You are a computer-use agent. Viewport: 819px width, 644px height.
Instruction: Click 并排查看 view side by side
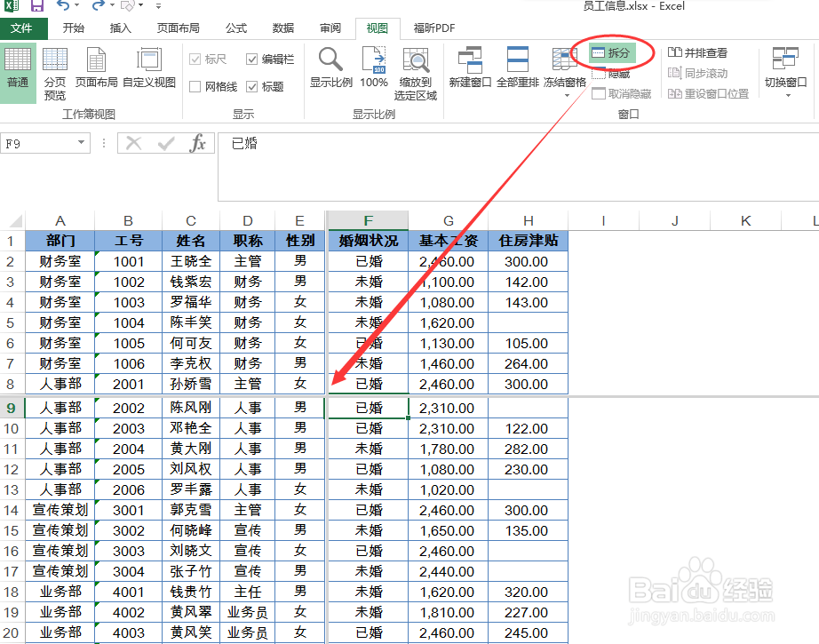(698, 52)
